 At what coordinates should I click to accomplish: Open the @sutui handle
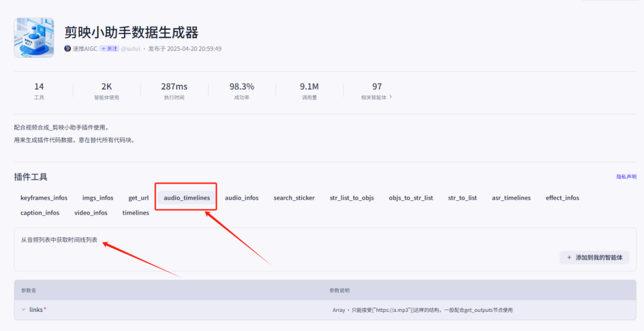[131, 48]
